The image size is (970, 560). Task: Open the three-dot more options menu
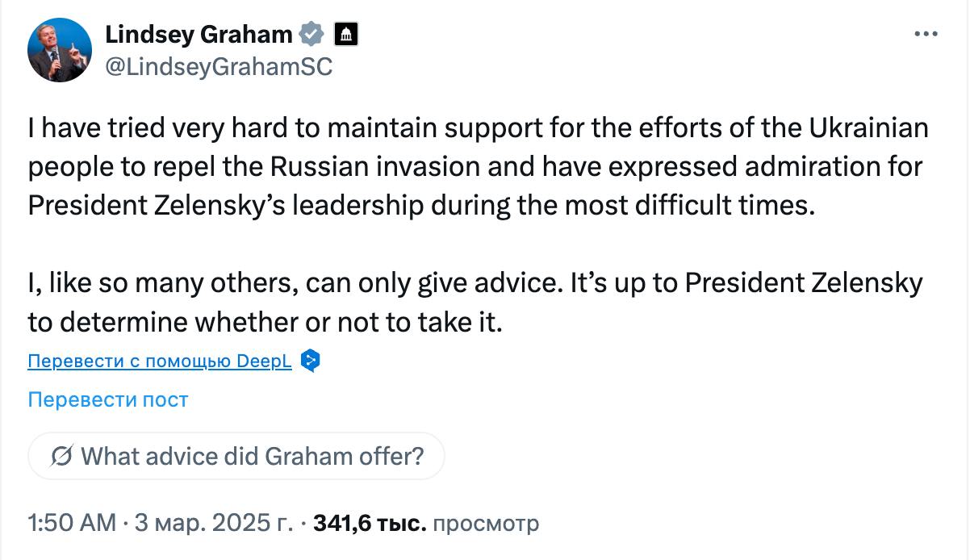click(925, 34)
